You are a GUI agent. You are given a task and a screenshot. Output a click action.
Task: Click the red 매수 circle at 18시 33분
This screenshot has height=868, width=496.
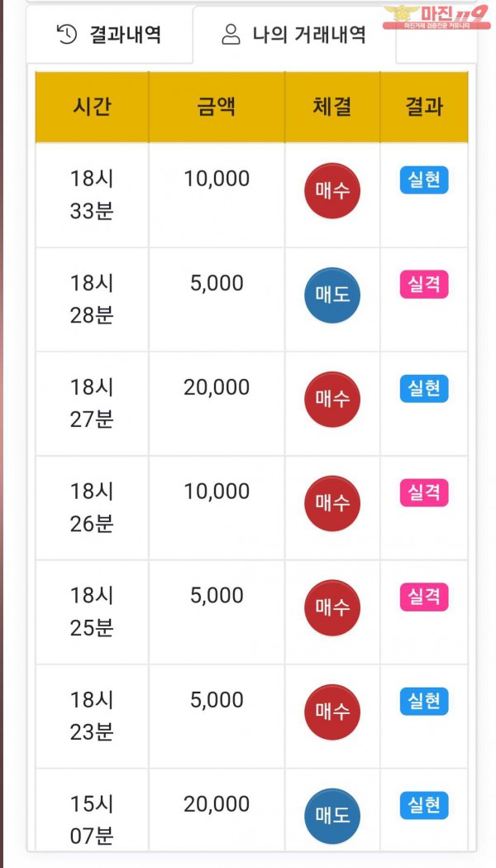coord(332,190)
